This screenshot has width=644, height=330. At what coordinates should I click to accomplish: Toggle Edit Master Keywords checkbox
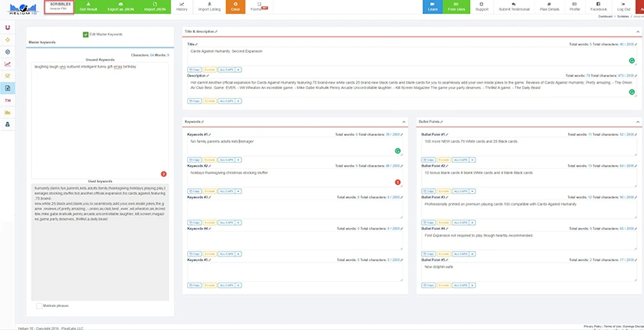point(85,35)
